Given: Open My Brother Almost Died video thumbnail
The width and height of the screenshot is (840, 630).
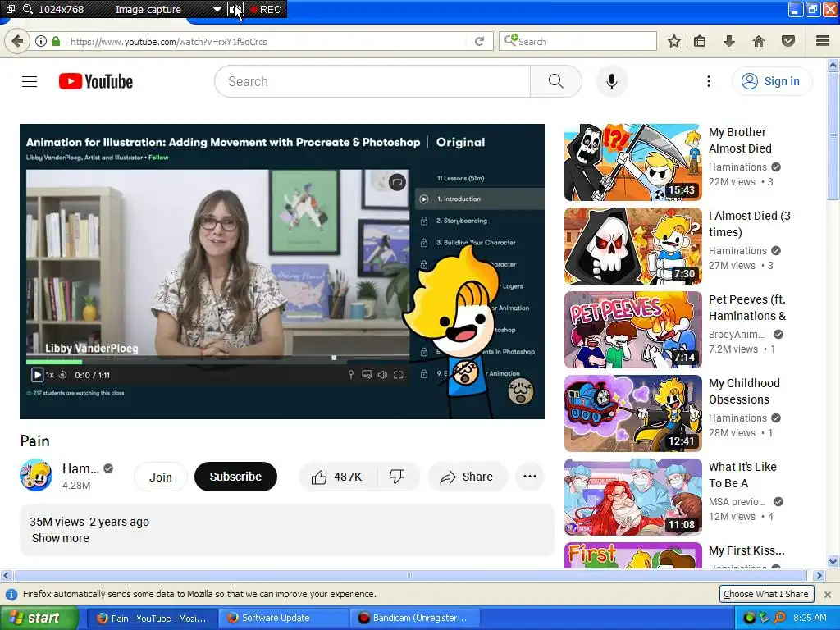Looking at the screenshot, I should click(x=632, y=162).
